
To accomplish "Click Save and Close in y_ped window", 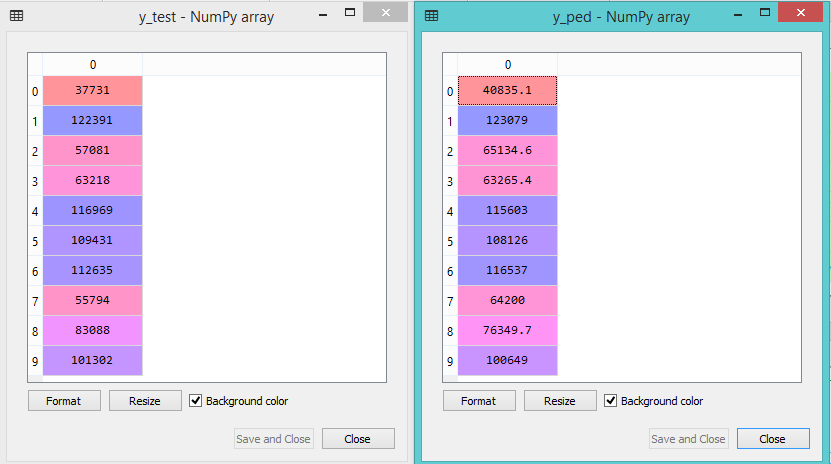I will pyautogui.click(x=688, y=439).
